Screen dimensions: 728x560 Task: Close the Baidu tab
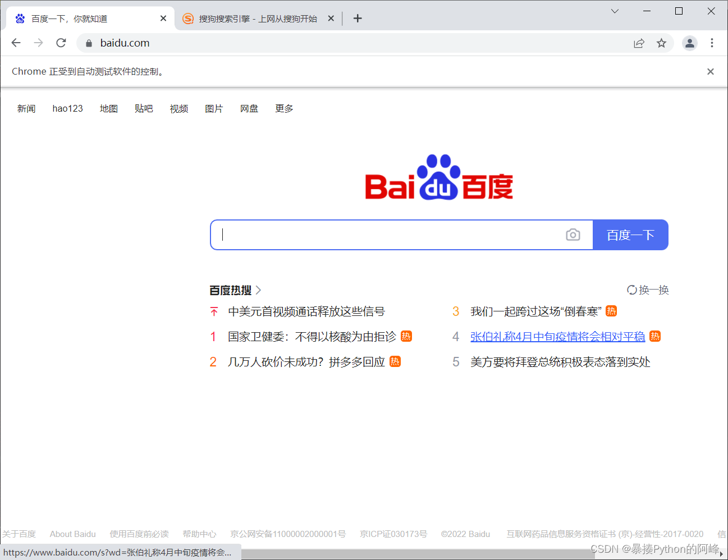pyautogui.click(x=163, y=19)
